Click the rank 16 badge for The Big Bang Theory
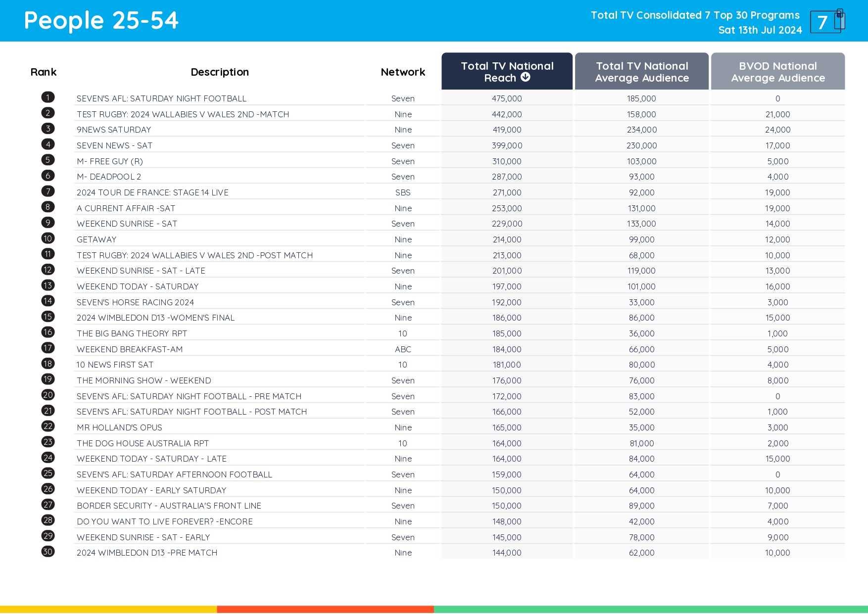Image resolution: width=868 pixels, height=614 pixels. [48, 332]
